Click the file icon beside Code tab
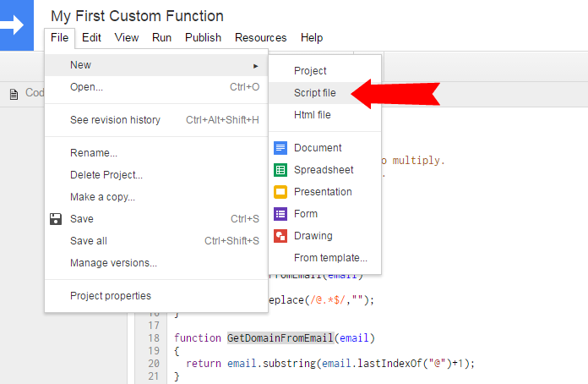588x384 pixels. (x=14, y=94)
